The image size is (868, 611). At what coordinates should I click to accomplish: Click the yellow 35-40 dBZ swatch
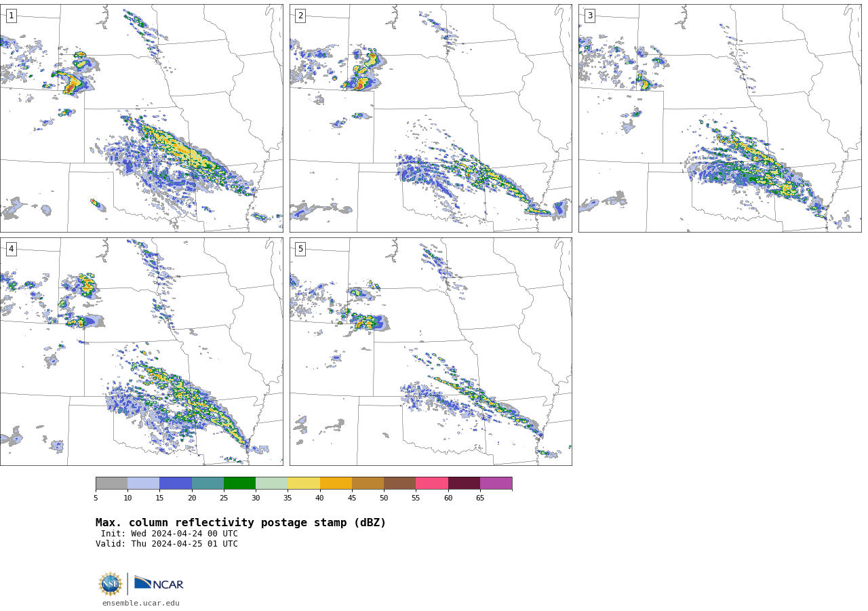[x=304, y=484]
